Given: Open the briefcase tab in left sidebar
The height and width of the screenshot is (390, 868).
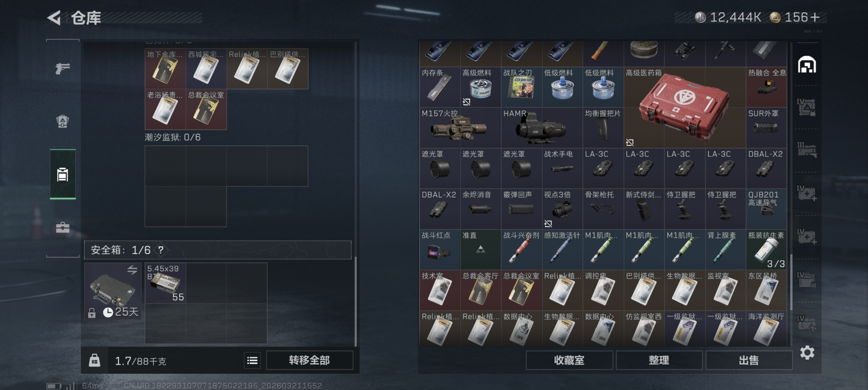Looking at the screenshot, I should (x=63, y=227).
